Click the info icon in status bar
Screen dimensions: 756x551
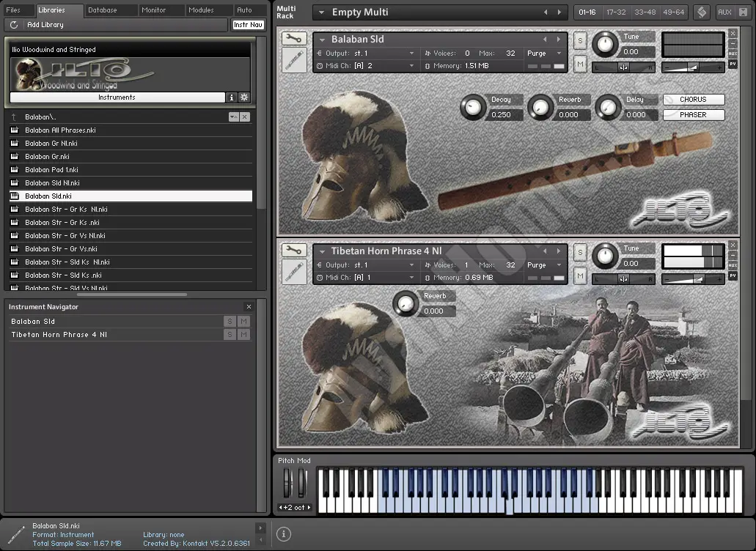[284, 533]
